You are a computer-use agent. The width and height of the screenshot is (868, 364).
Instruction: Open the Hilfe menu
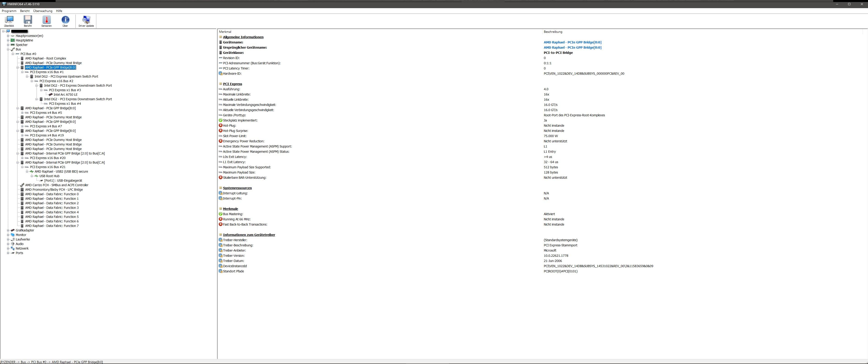click(x=59, y=11)
